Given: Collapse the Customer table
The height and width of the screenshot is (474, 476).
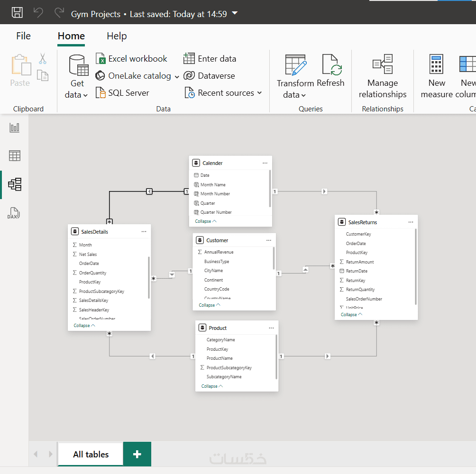Looking at the screenshot, I should point(210,305).
